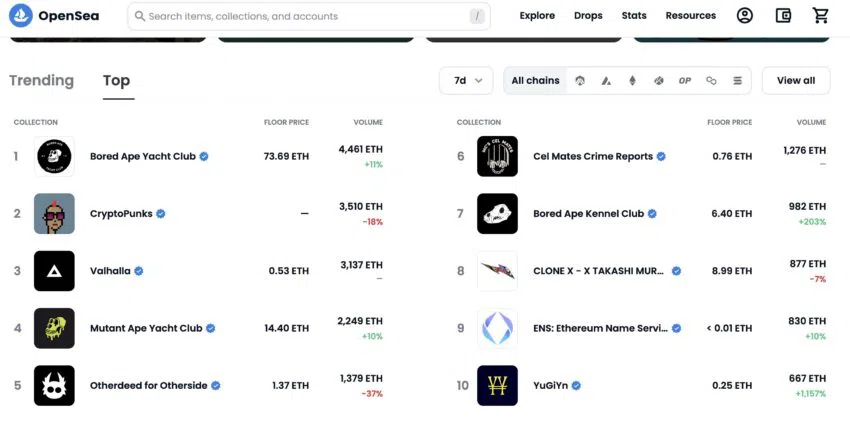Select the All chains filter
Viewport: 850px width, 425px height.
(x=535, y=81)
